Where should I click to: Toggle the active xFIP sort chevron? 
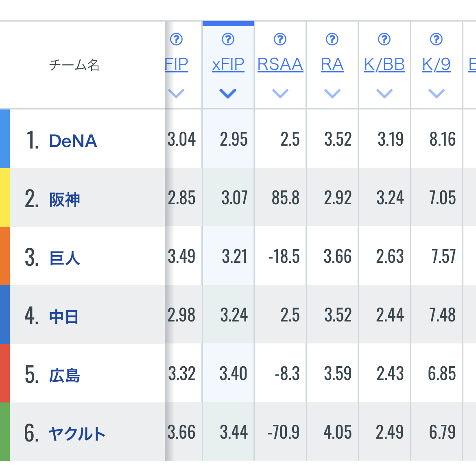point(228,94)
